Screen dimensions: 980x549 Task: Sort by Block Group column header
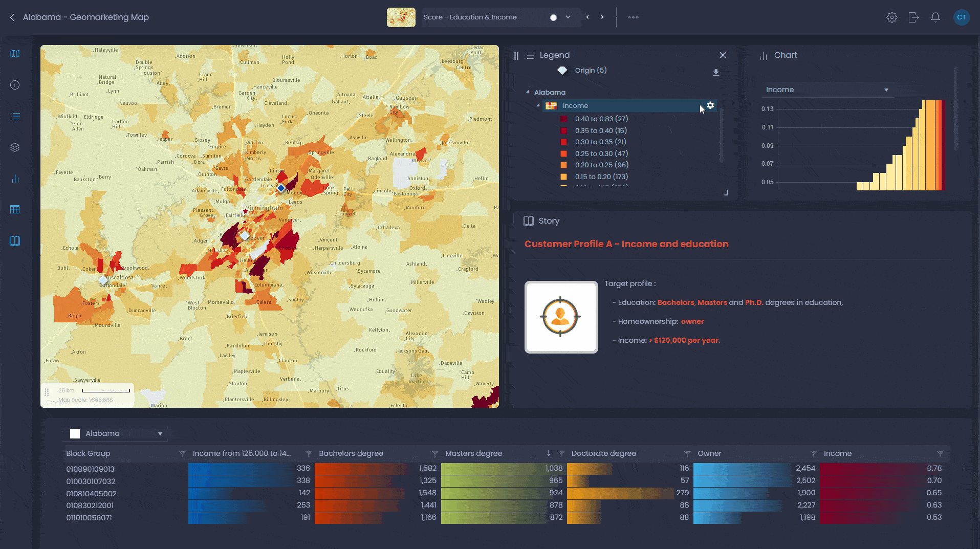(88, 453)
